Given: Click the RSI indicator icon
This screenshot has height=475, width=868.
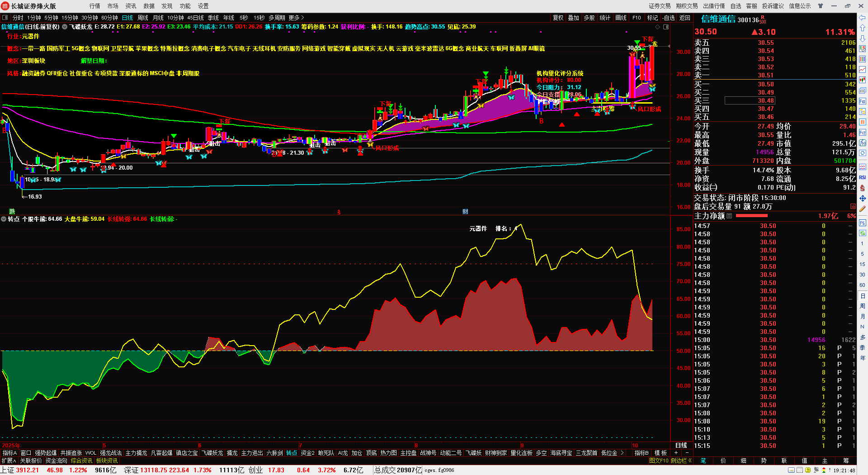Looking at the screenshot, I should pyautogui.click(x=863, y=177).
